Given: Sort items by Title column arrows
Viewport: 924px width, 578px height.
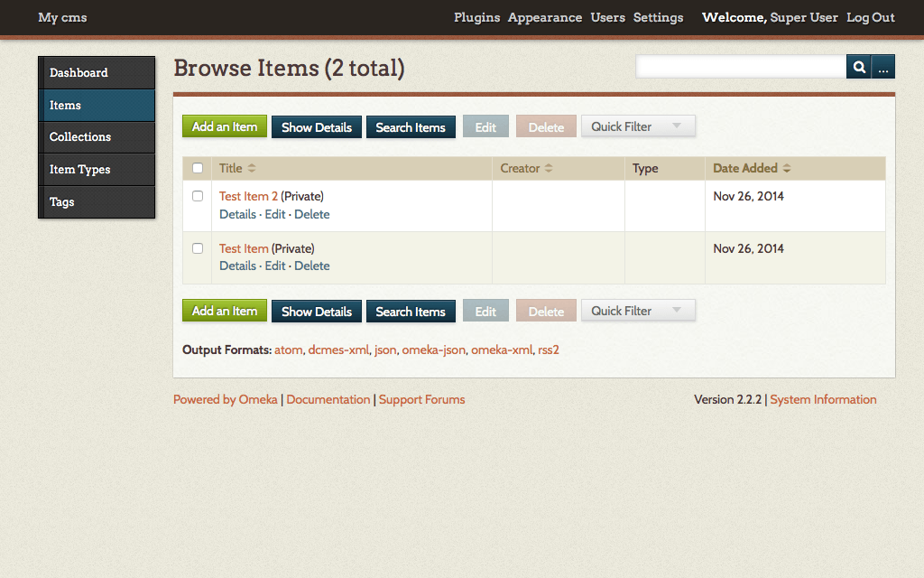Looking at the screenshot, I should [252, 169].
